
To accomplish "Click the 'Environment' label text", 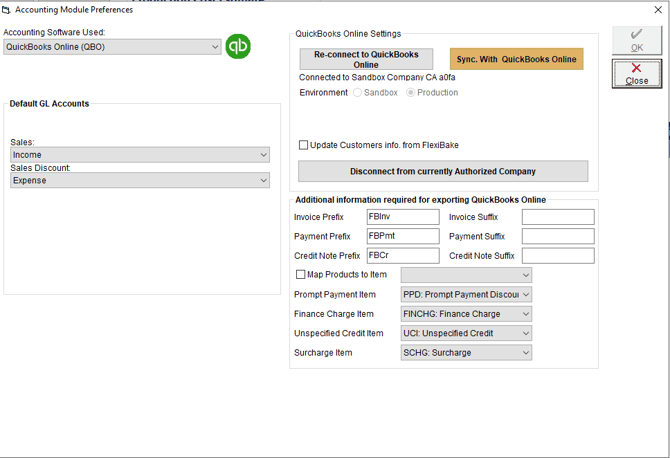I will (323, 93).
